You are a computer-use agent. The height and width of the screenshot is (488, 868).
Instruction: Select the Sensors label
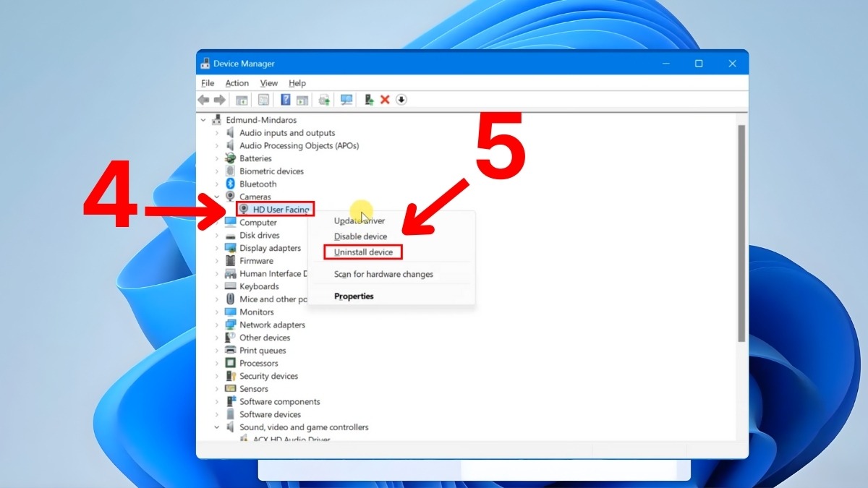[254, 389]
